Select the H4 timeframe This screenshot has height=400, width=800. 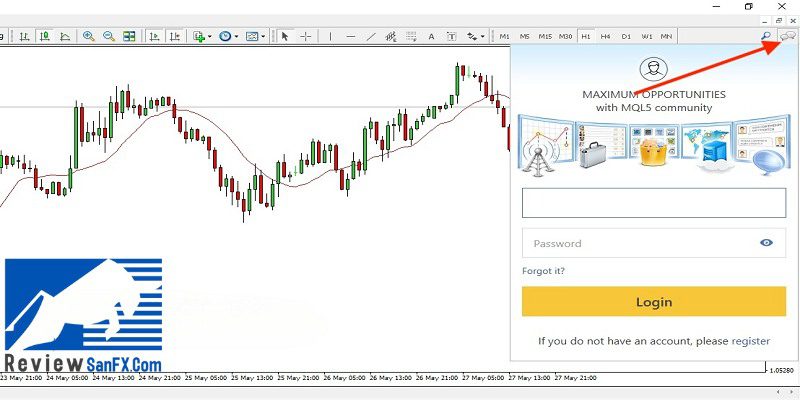(x=606, y=36)
